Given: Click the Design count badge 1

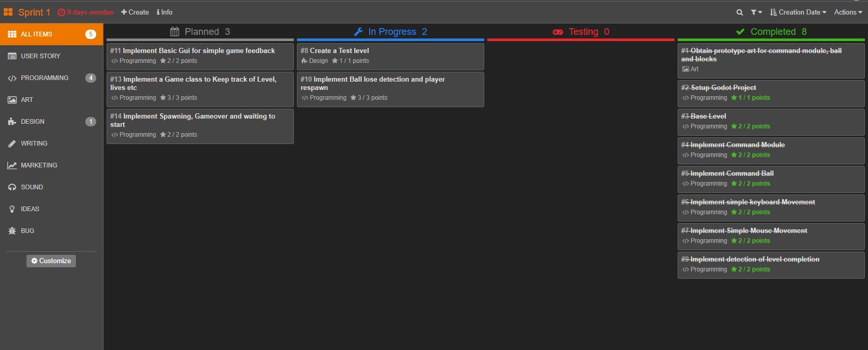Looking at the screenshot, I should 90,122.
